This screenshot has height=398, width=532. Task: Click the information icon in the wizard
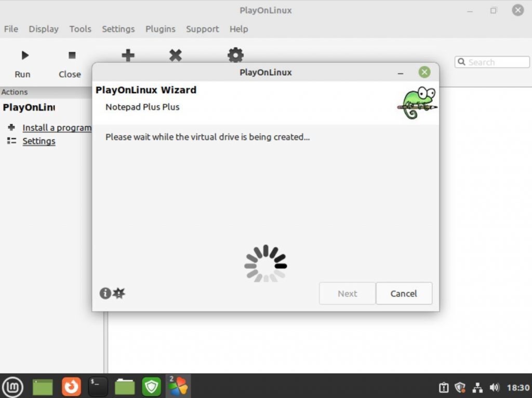(105, 293)
